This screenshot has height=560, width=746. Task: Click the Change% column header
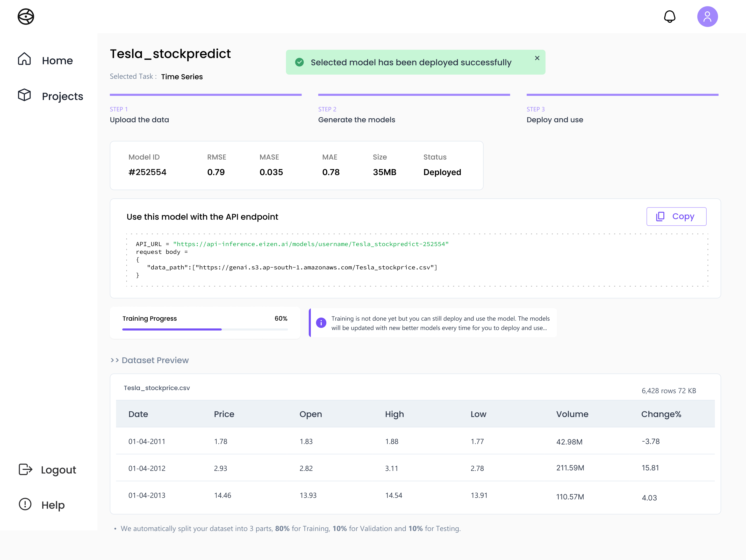click(x=661, y=414)
